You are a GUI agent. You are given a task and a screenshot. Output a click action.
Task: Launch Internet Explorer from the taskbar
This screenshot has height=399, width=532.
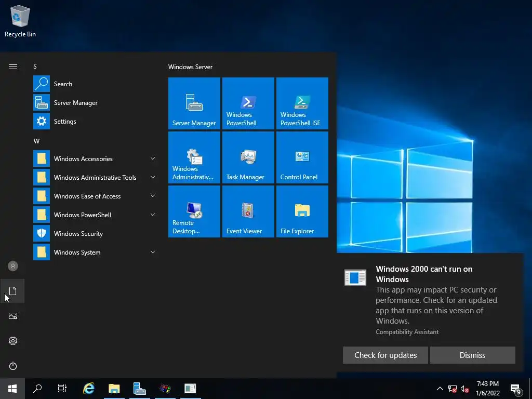88,389
